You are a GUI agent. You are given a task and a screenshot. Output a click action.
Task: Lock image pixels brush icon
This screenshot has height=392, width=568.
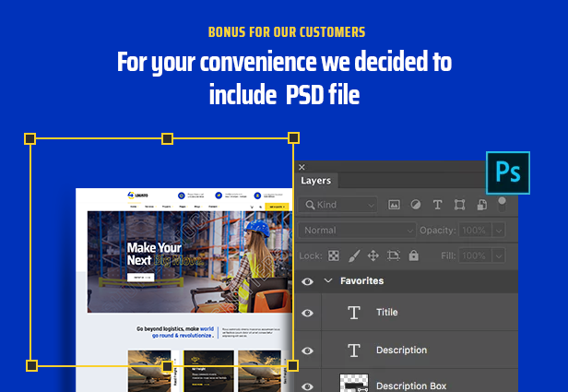(x=354, y=255)
